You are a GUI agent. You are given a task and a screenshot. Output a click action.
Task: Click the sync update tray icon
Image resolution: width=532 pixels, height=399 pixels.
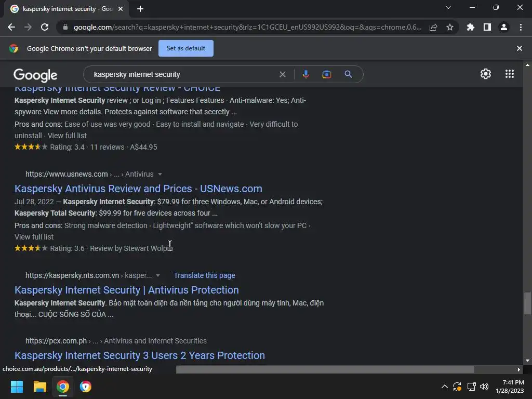[x=457, y=387]
